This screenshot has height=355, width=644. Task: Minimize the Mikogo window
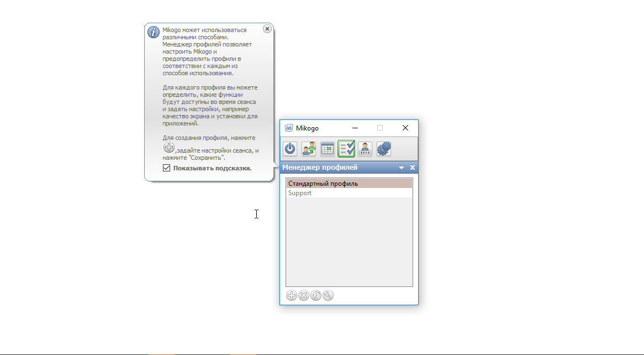pyautogui.click(x=355, y=128)
